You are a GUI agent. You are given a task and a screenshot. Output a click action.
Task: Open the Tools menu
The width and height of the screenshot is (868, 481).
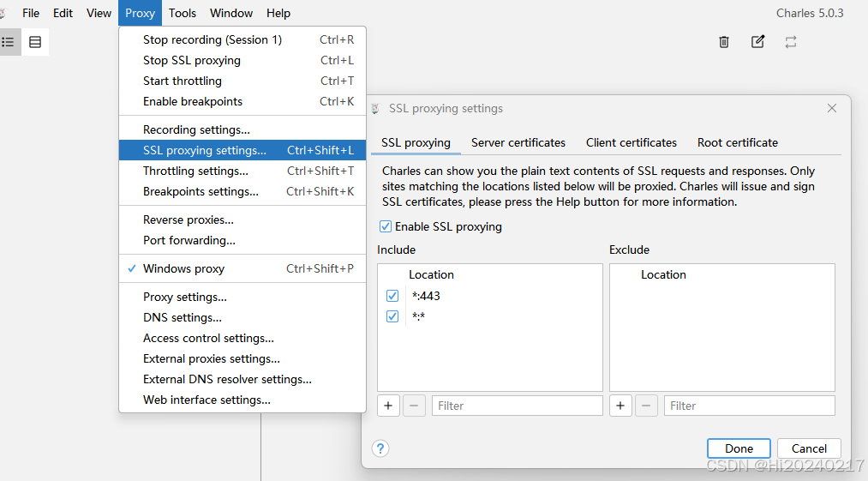(x=183, y=13)
